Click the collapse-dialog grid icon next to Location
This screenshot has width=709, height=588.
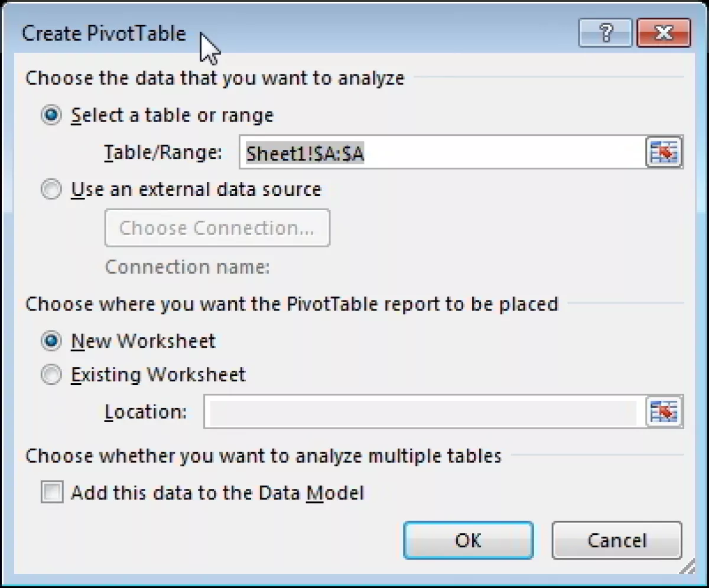pyautogui.click(x=664, y=412)
